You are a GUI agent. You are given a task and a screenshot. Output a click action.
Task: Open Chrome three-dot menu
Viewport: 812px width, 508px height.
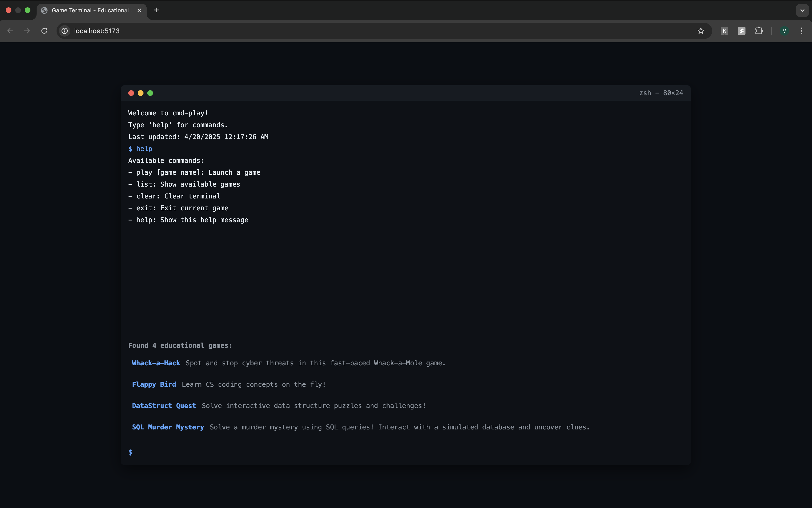tap(801, 31)
